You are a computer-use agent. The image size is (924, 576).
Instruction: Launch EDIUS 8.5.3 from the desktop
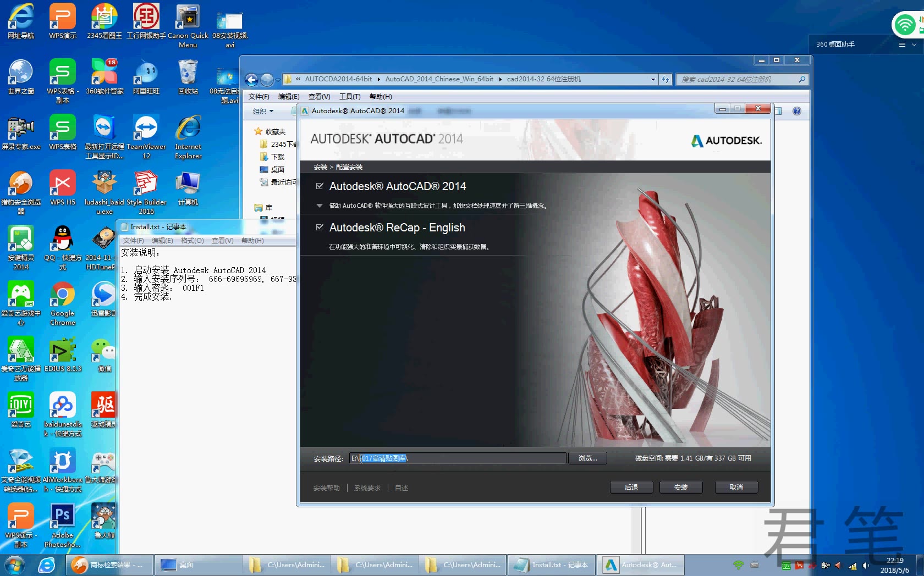(62, 350)
